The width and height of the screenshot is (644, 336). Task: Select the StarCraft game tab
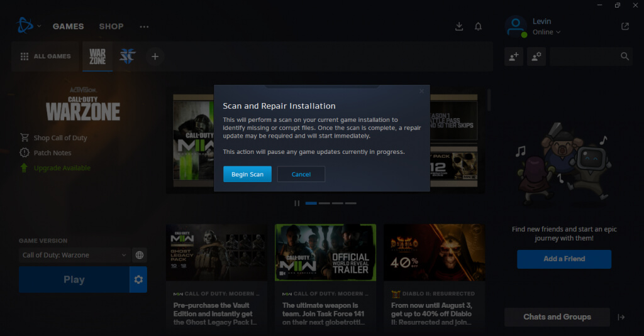coord(127,56)
